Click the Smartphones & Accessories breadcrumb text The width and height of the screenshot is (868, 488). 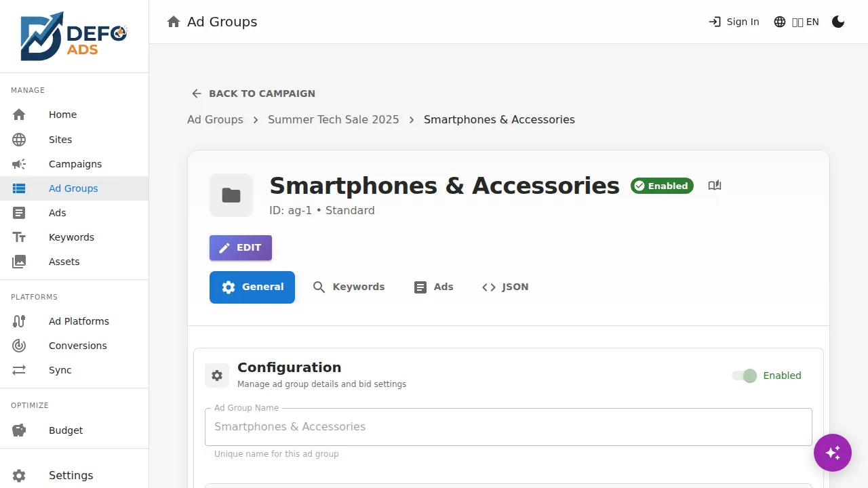(499, 119)
